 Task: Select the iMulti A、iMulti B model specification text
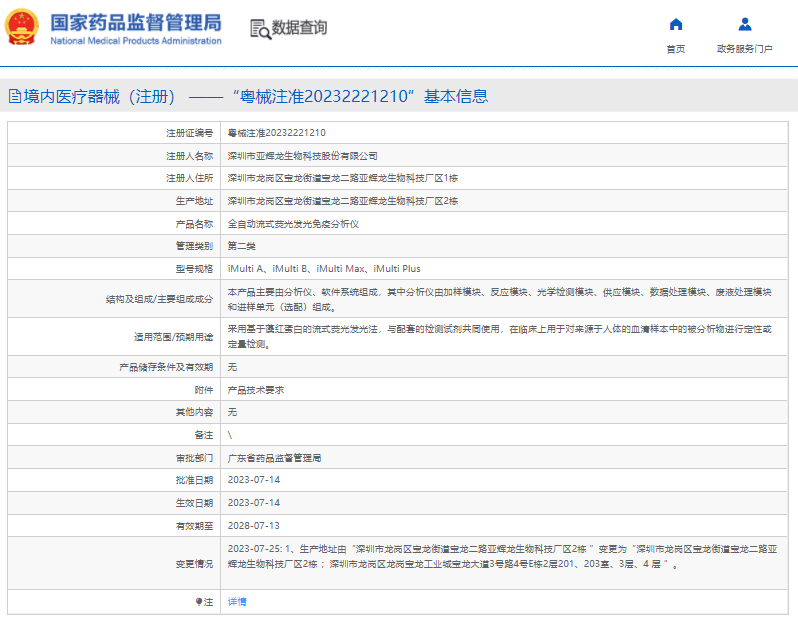point(324,269)
